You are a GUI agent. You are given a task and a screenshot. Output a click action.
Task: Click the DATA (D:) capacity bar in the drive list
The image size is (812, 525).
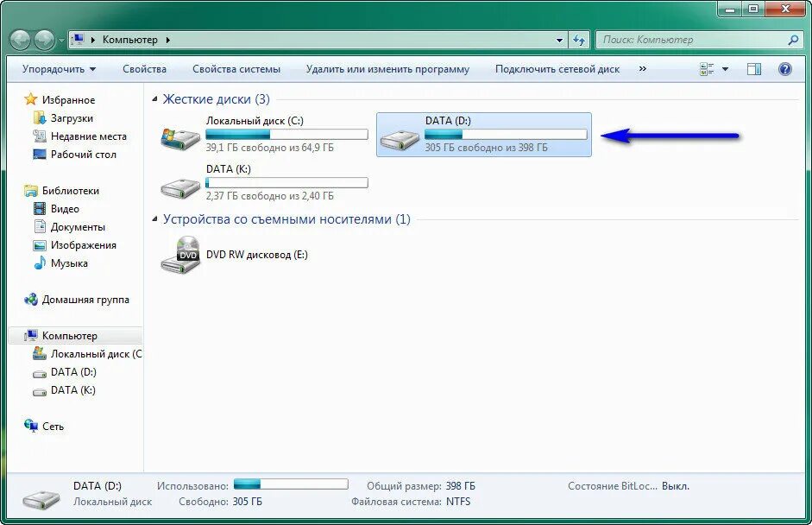(x=506, y=135)
